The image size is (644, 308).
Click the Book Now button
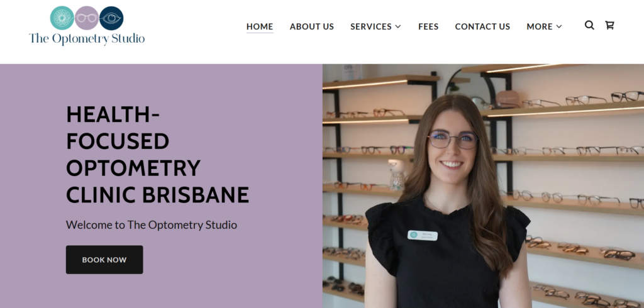coord(104,260)
